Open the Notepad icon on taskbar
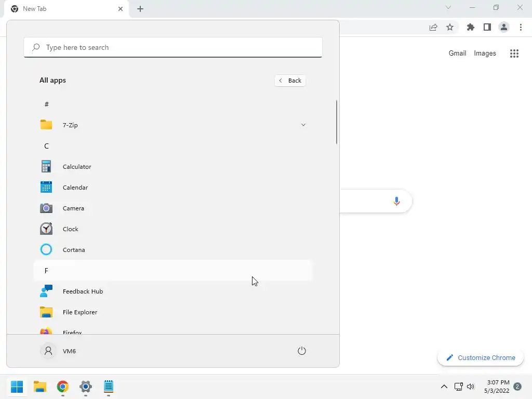Viewport: 532px width, 399px height. [109, 387]
